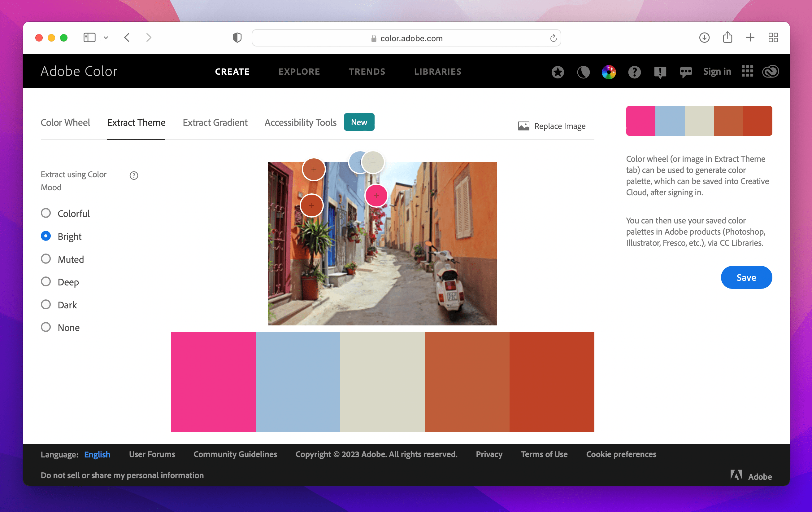
Task: Click the Creative Cloud logo icon
Action: (x=771, y=72)
